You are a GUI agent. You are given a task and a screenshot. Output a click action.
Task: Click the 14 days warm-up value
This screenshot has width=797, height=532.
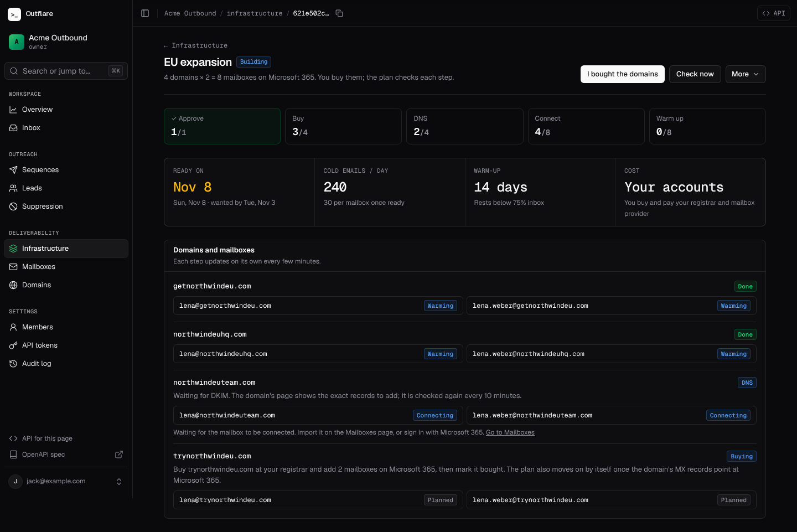click(x=501, y=187)
